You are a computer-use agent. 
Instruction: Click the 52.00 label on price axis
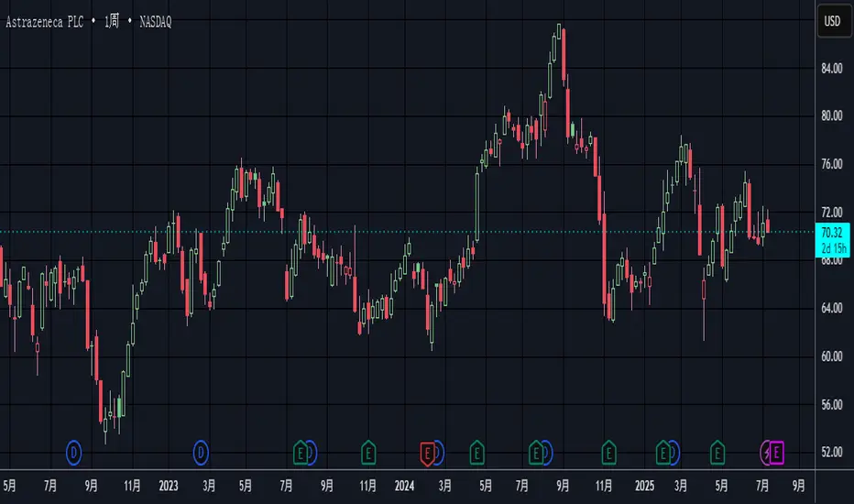832,452
